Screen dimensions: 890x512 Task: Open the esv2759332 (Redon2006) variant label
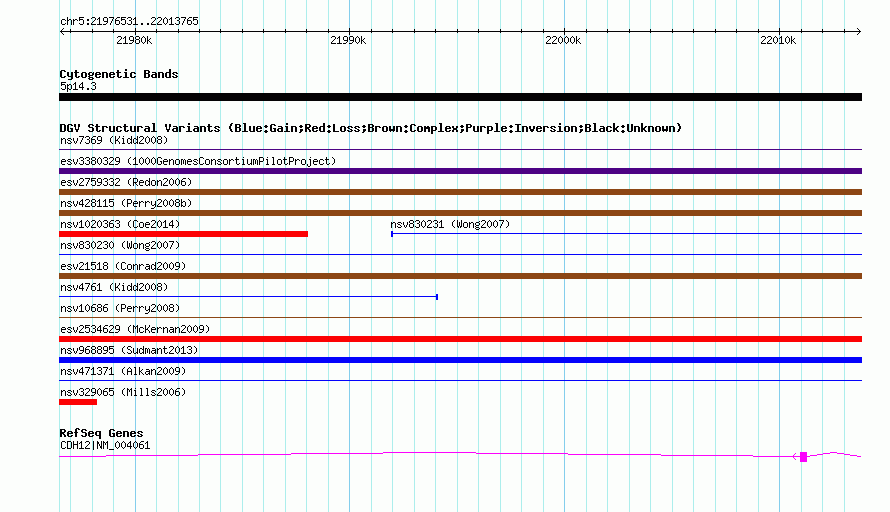tap(126, 182)
